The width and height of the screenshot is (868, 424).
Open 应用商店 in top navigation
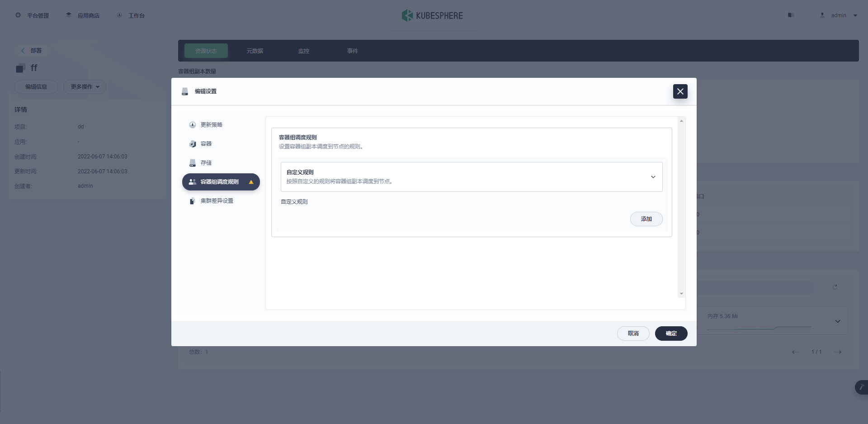click(83, 15)
